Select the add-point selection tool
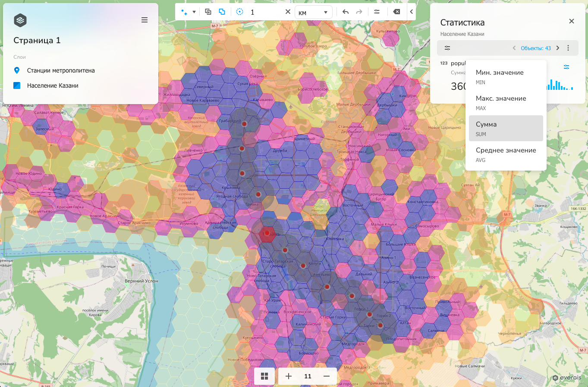This screenshot has height=387, width=588. click(x=184, y=12)
